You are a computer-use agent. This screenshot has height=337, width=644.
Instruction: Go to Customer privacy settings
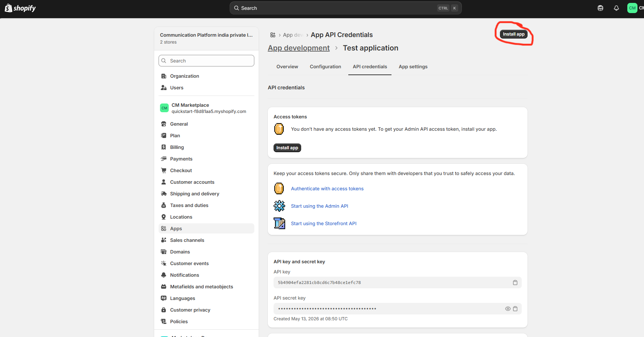[x=206, y=310]
